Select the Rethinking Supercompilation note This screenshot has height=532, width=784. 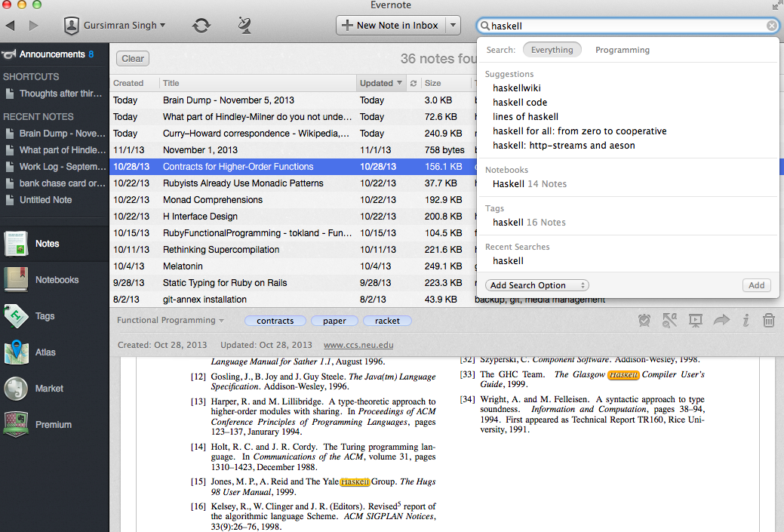coord(293,250)
